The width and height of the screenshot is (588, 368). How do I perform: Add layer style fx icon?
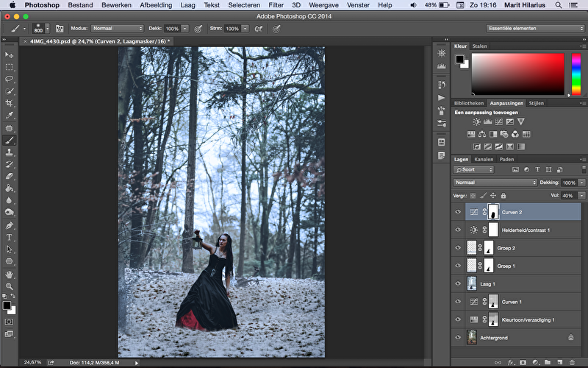(510, 362)
